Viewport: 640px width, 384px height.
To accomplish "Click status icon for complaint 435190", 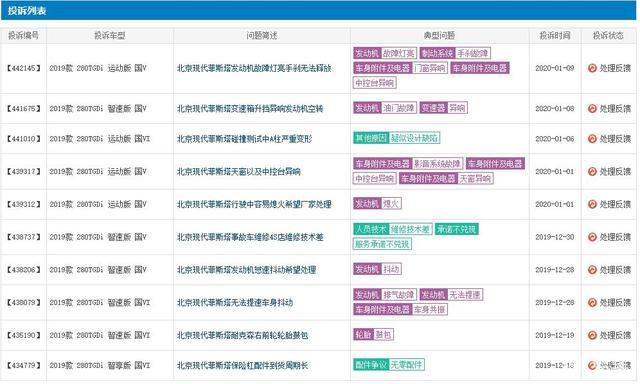I will [592, 335].
